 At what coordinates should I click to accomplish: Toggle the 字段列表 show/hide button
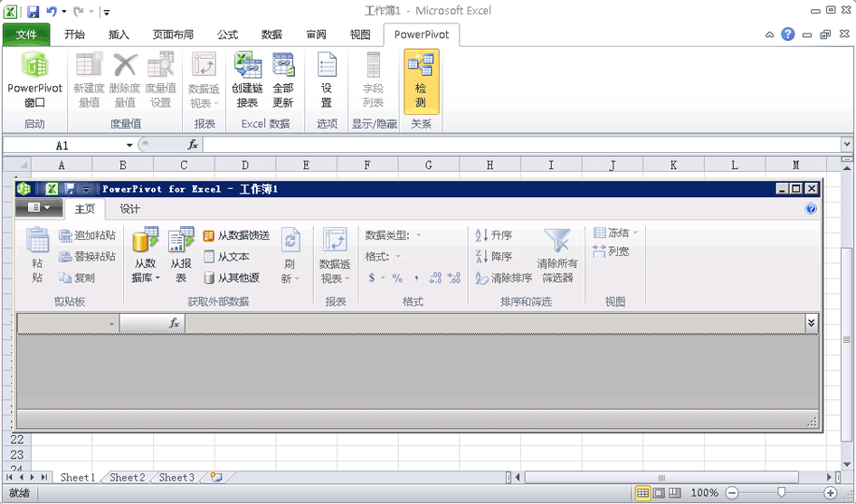pyautogui.click(x=374, y=80)
